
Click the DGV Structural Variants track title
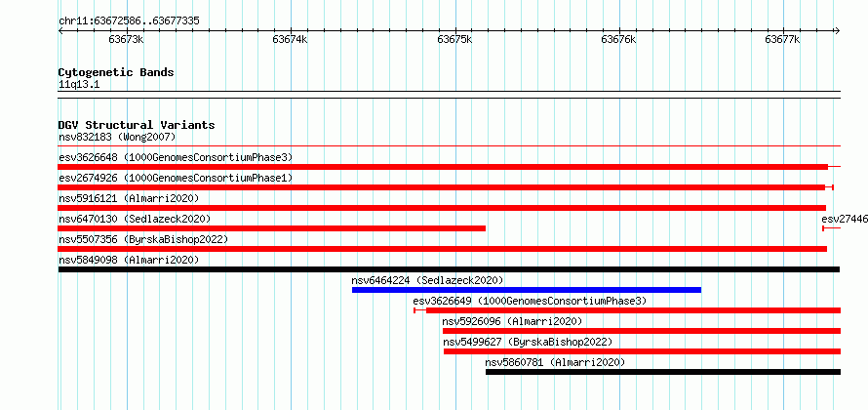pos(137,125)
